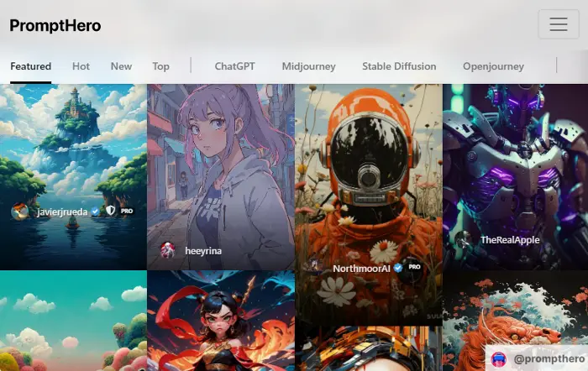Click the PRO badge beside javierjrueda
This screenshot has height=371, width=588.
pos(127,211)
